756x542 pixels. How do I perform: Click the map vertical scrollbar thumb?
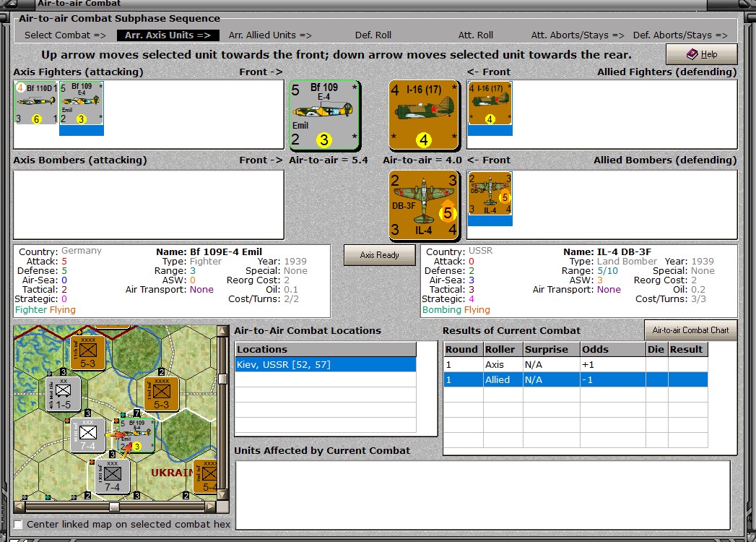[222, 379]
